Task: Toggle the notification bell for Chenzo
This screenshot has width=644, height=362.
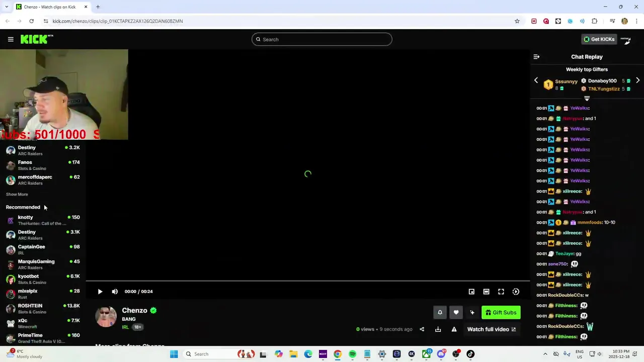Action: click(x=440, y=312)
